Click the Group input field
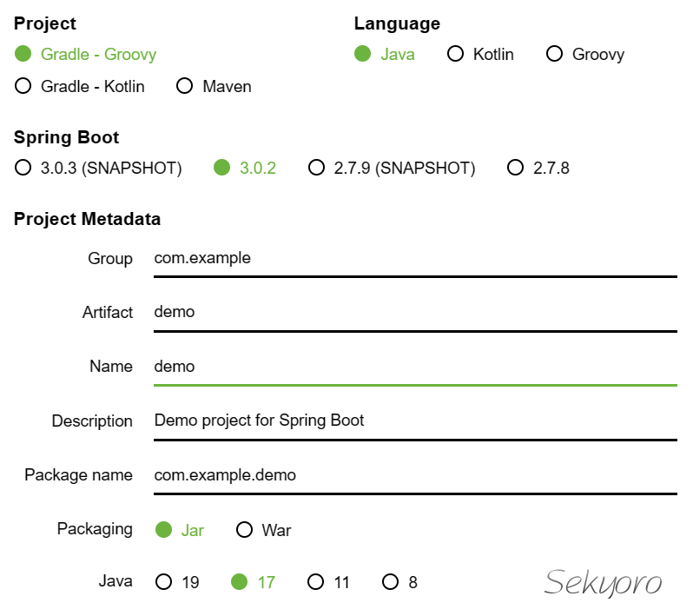The image size is (693, 616). click(x=415, y=258)
